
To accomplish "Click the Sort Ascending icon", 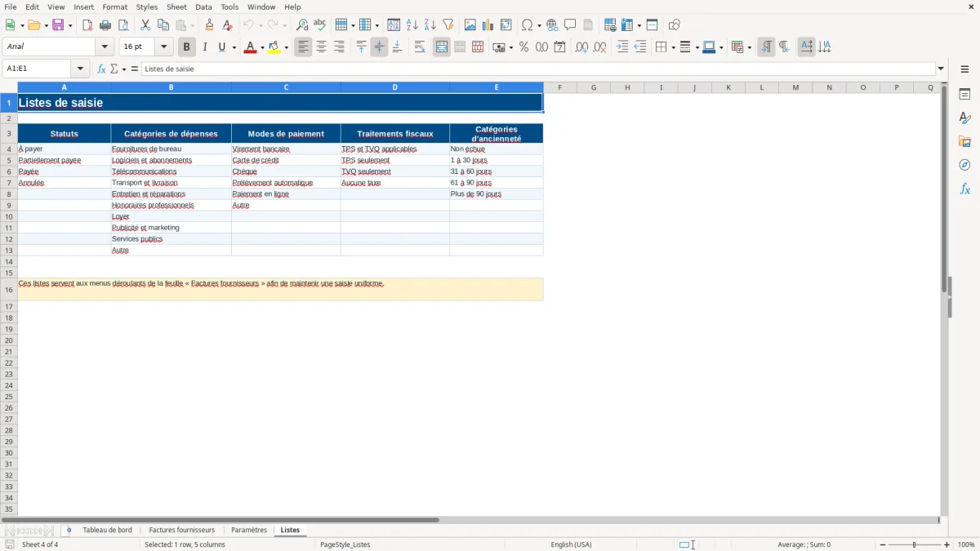I will pos(412,25).
